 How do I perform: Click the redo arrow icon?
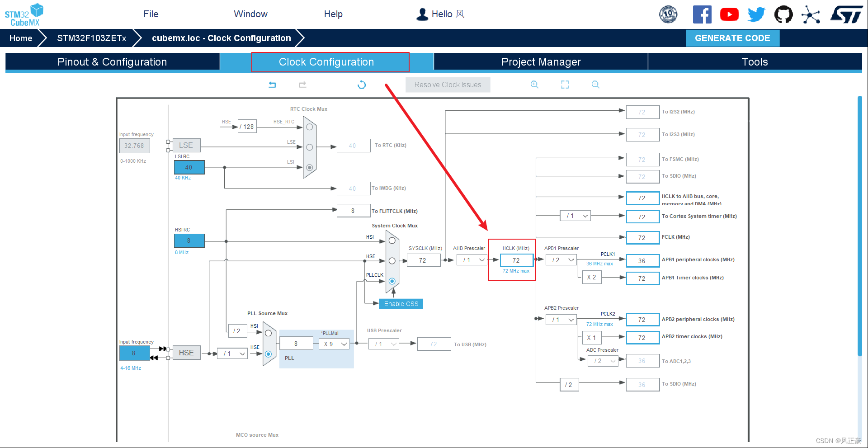click(x=302, y=85)
